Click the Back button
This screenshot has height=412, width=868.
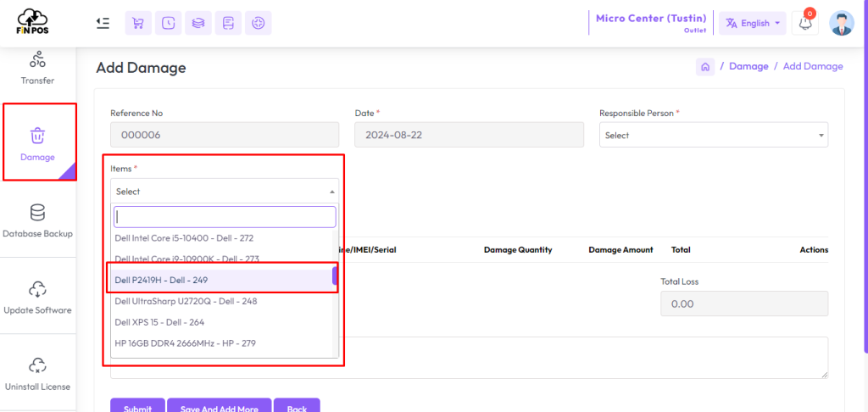[x=297, y=406]
